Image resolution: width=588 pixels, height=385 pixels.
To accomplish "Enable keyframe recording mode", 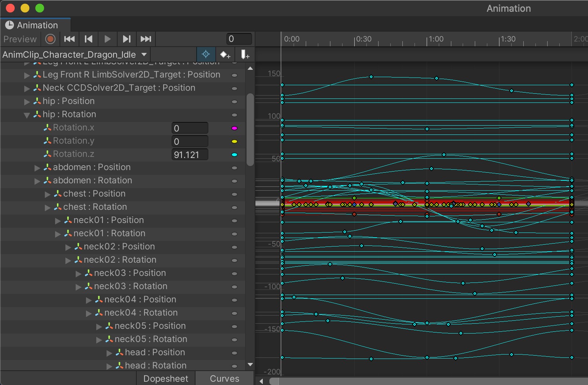I will point(50,39).
